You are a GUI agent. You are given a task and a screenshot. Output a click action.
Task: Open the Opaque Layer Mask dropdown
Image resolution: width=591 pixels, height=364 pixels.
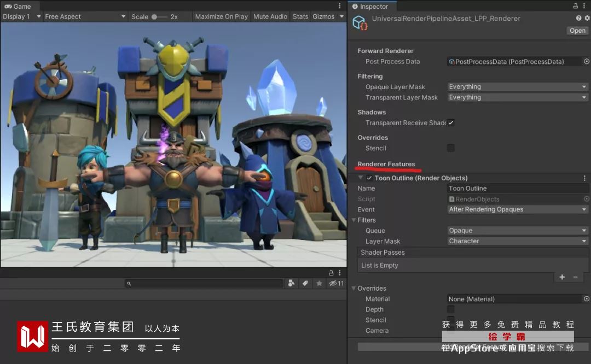[518, 86]
